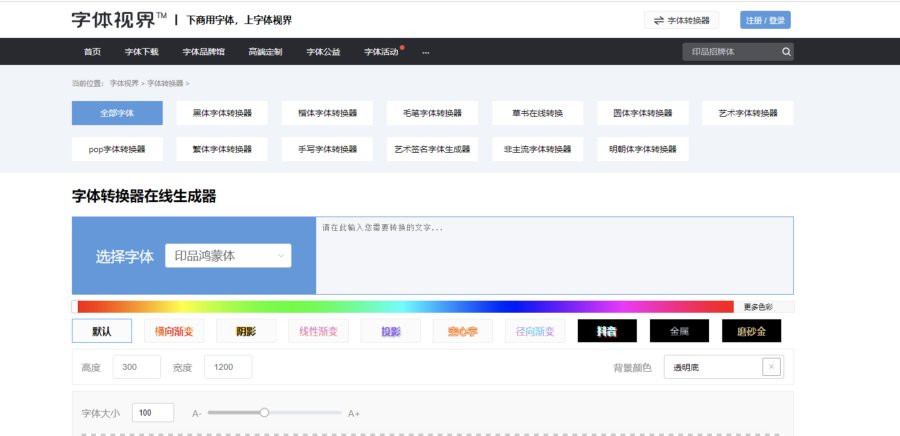
Task: Open the 印品鸿蒙体 font selection dropdown
Action: [x=228, y=256]
